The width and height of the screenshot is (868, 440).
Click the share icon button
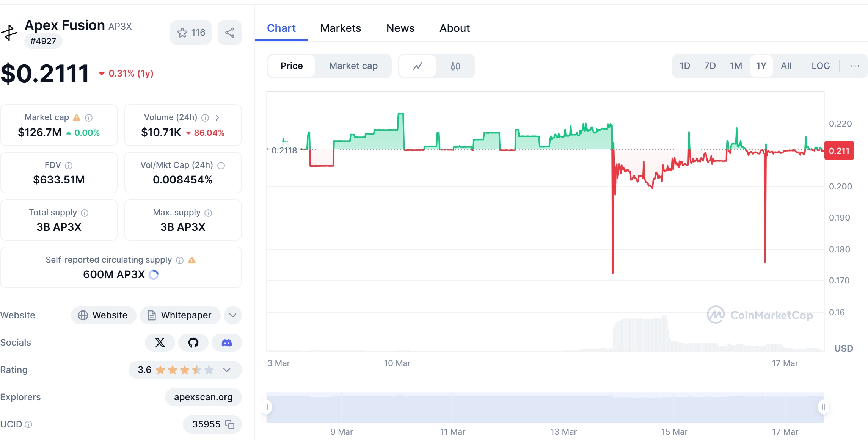point(230,33)
